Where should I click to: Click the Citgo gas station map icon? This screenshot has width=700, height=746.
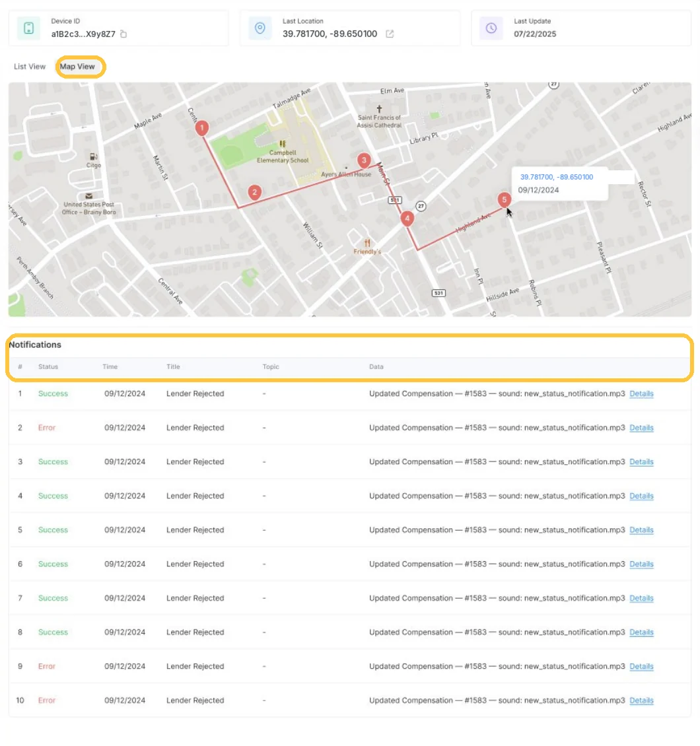pos(93,156)
